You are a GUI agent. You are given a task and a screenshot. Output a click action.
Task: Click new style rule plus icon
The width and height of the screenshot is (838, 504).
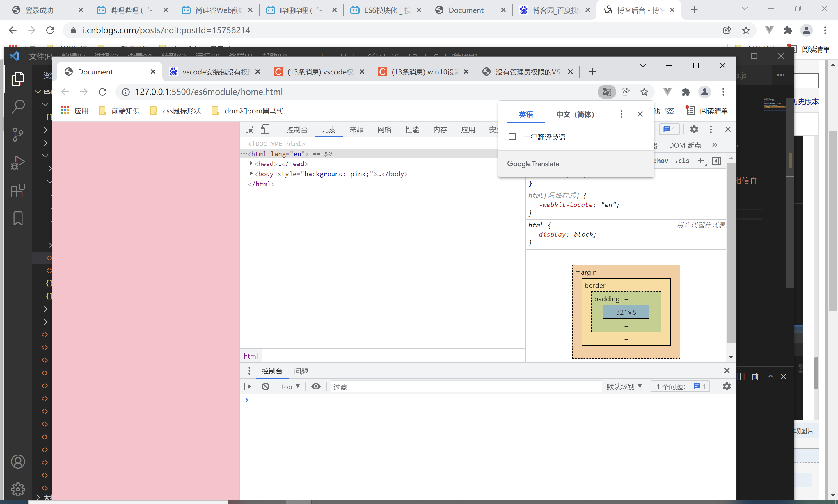click(x=701, y=161)
